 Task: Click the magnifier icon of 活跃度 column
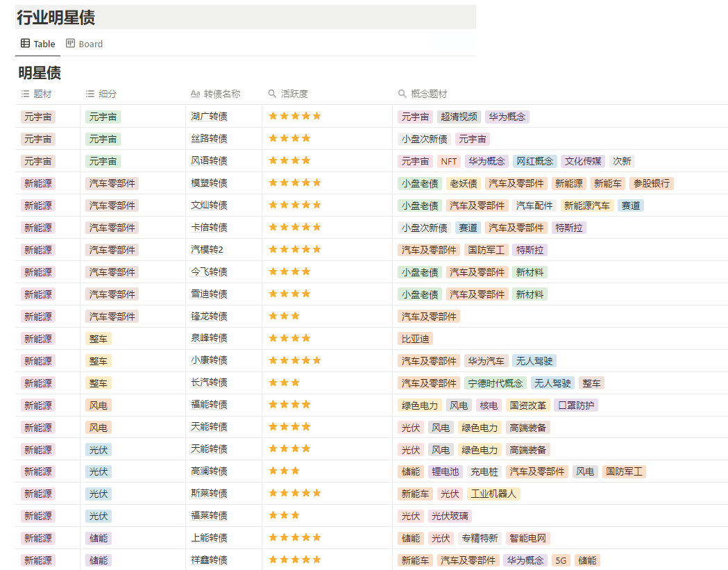(x=273, y=94)
